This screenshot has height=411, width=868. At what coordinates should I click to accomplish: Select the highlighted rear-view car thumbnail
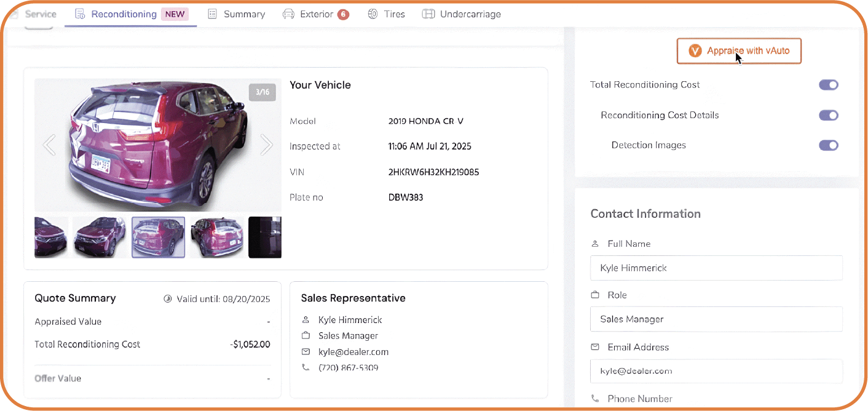click(158, 237)
